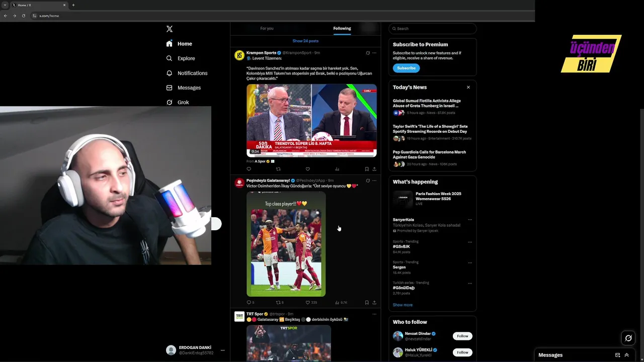
Task: Open the Global Sumud Flotilla news story
Action: click(x=432, y=107)
